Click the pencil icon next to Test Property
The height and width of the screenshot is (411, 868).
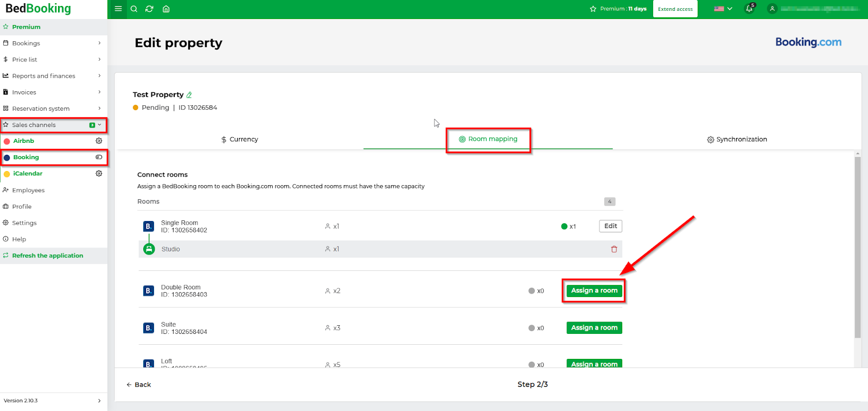click(x=189, y=94)
